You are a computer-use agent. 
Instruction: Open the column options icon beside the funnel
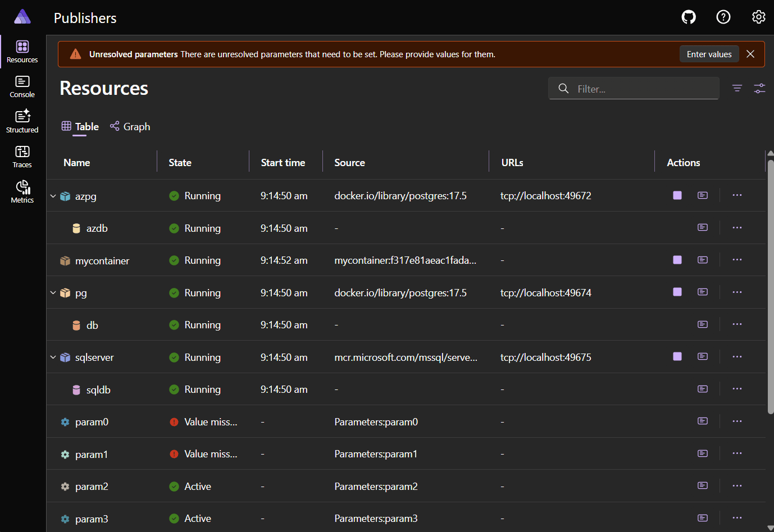point(760,88)
